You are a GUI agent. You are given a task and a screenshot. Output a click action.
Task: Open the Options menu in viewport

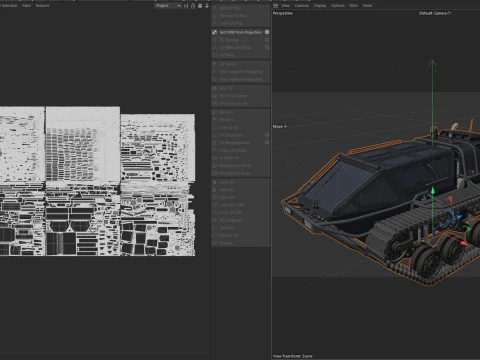click(x=338, y=6)
